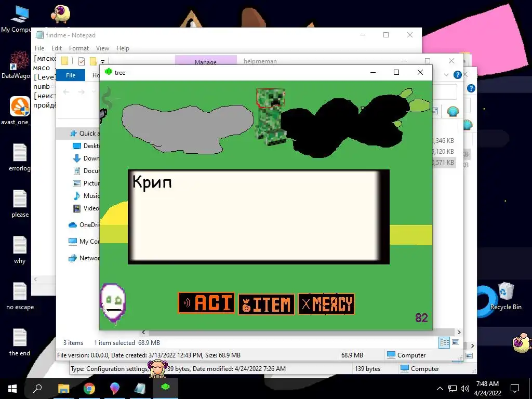Click the Quick access star icon in Explorer
The image size is (532, 399).
point(73,134)
